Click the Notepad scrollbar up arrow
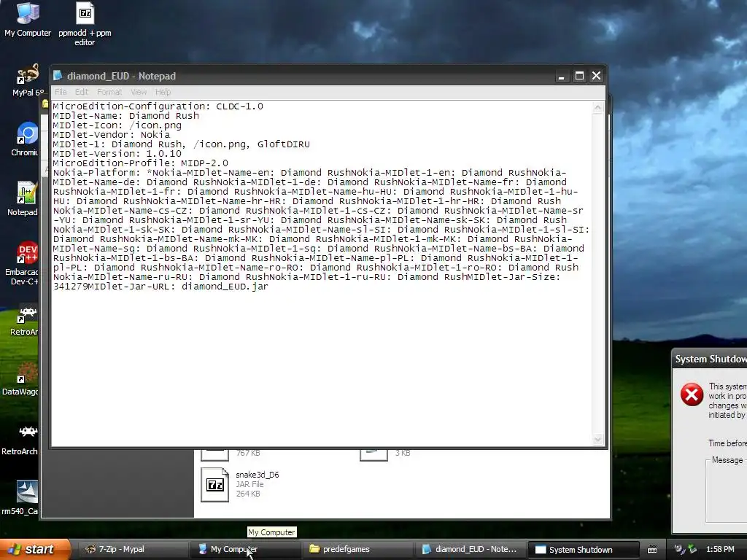 [598, 108]
